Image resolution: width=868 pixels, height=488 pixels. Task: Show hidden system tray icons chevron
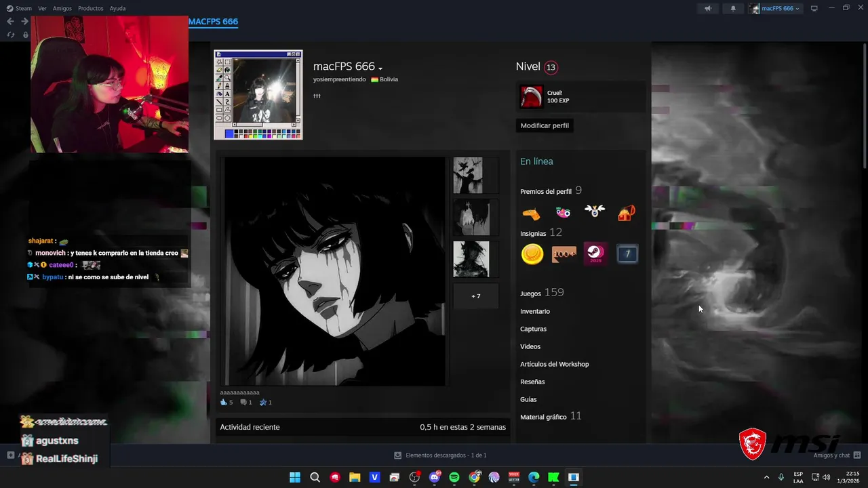[x=767, y=477]
